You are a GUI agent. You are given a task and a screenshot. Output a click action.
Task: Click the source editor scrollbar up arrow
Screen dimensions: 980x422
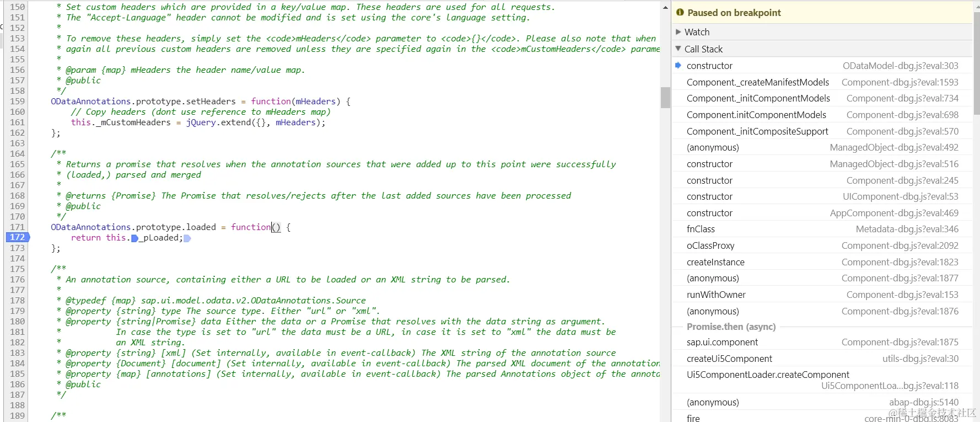pyautogui.click(x=665, y=7)
